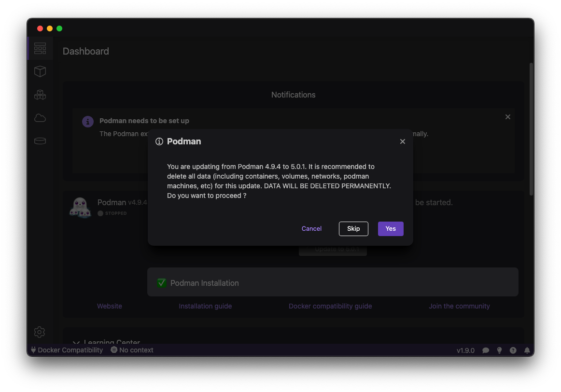Confirm the update with Yes
Viewport: 561px width, 392px height.
pyautogui.click(x=391, y=229)
